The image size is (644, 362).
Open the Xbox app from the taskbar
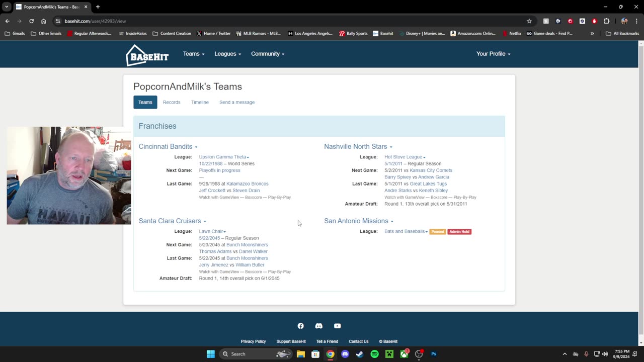(x=404, y=354)
